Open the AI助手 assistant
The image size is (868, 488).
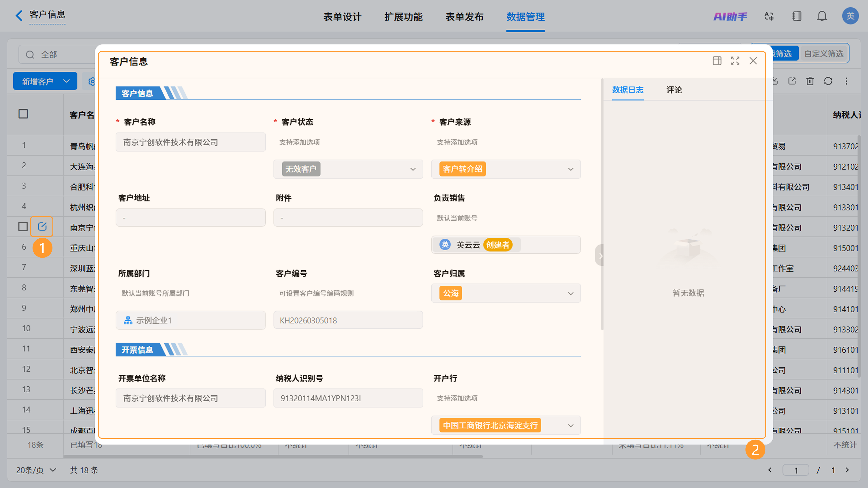730,16
